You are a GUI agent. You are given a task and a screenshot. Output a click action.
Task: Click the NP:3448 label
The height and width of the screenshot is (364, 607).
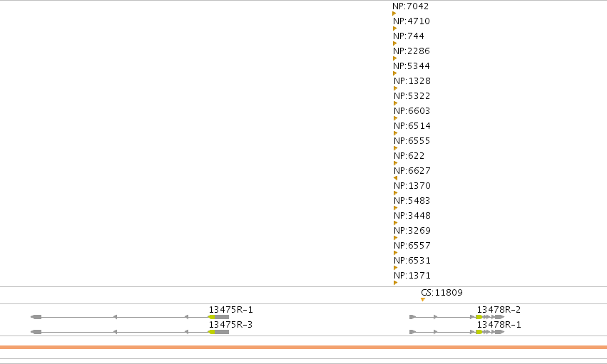pyautogui.click(x=412, y=216)
